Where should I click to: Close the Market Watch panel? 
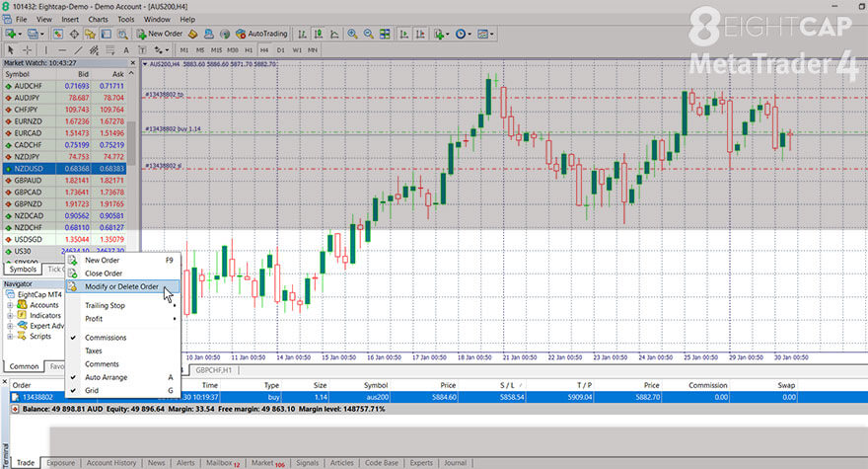(132, 63)
